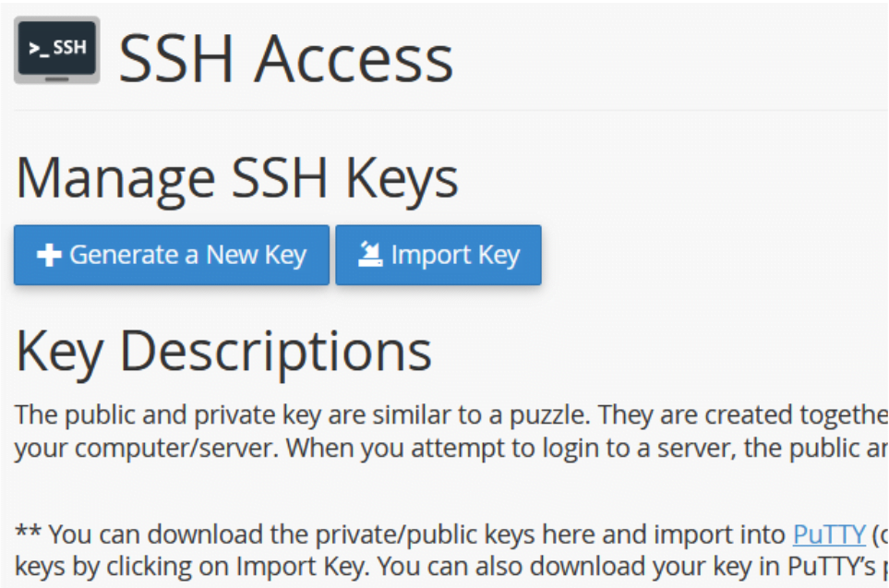
Task: Click the double asterisk before 'You can download'
Action: coord(28,534)
